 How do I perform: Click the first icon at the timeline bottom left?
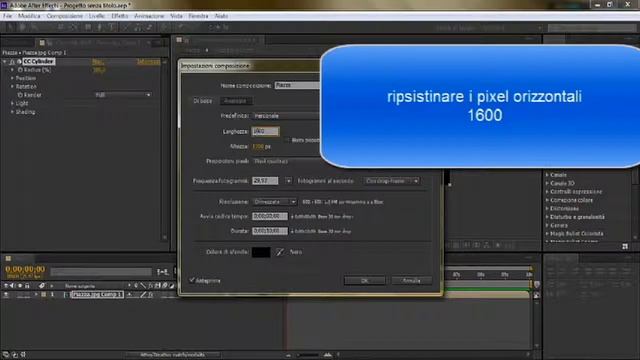[6, 355]
